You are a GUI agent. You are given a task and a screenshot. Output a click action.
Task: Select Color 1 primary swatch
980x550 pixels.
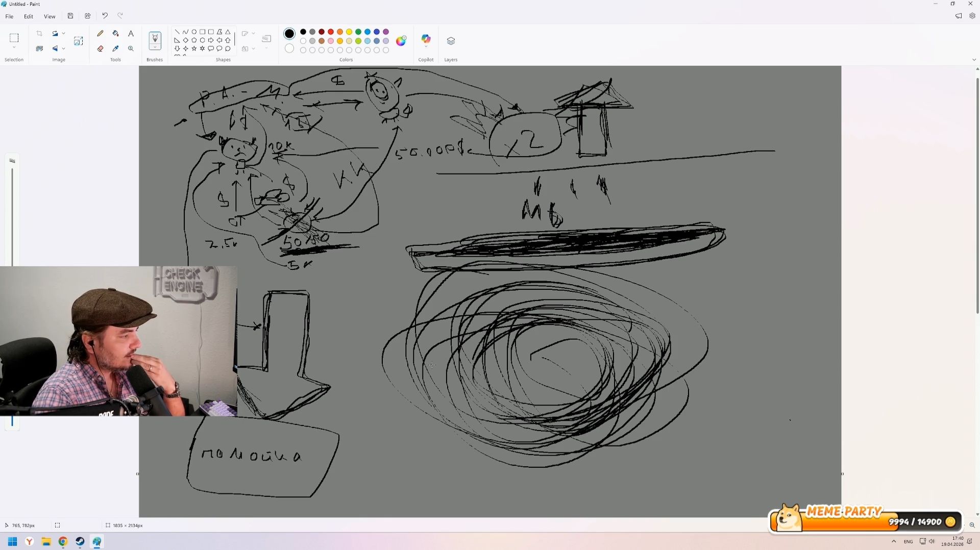point(289,34)
